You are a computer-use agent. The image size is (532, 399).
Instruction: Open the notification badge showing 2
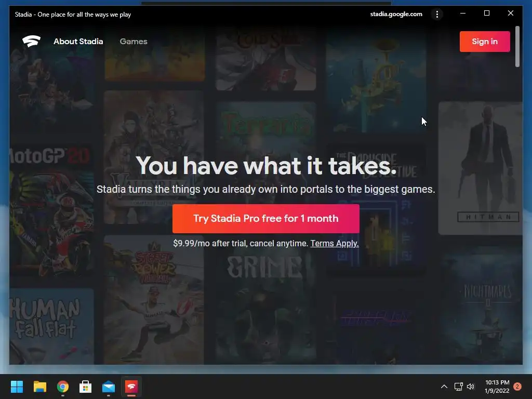517,387
